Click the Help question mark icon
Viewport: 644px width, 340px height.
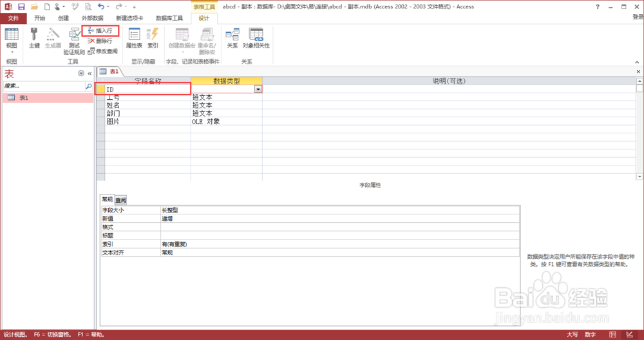(598, 6)
